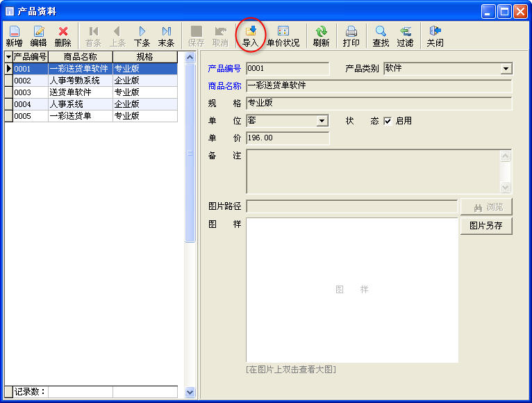Click the 商品名称 input field
Viewport: 532px width, 403px height.
pyautogui.click(x=379, y=85)
